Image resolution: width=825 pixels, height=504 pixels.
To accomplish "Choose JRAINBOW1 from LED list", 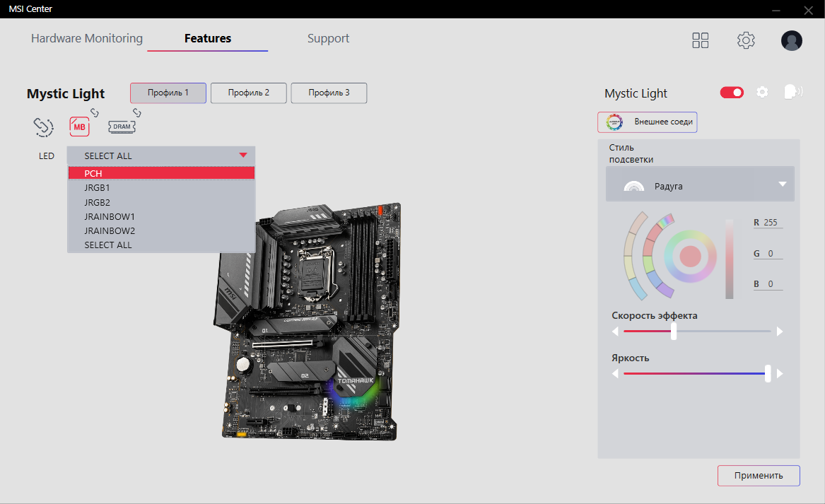I will coord(161,216).
